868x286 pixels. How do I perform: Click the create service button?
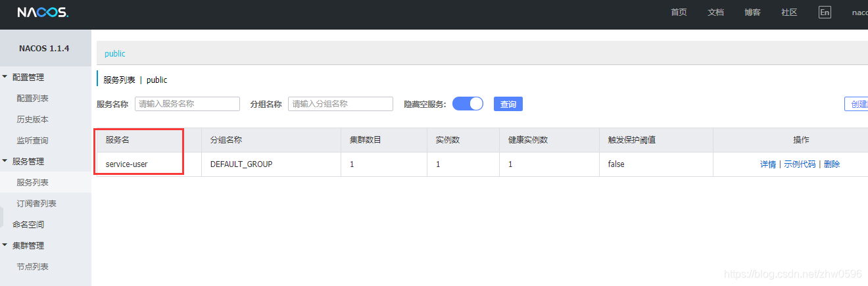pyautogui.click(x=856, y=104)
